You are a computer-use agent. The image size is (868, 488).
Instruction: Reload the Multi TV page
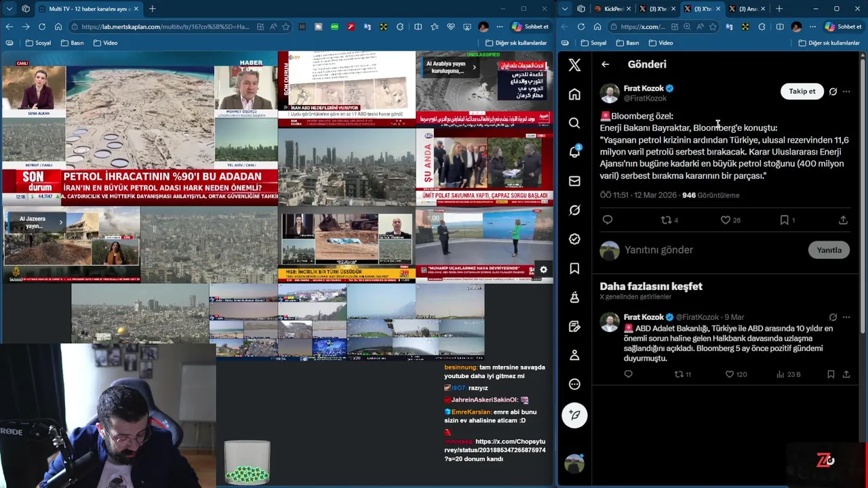[42, 26]
